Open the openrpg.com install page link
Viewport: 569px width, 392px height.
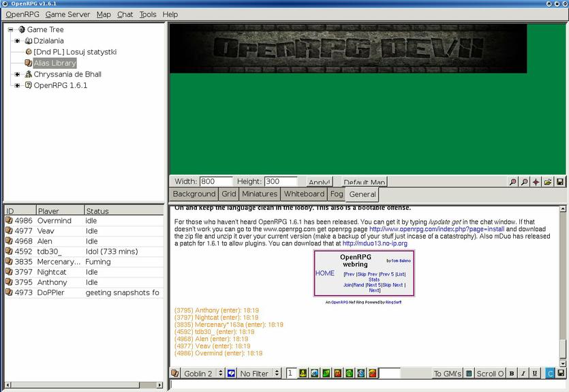click(437, 229)
